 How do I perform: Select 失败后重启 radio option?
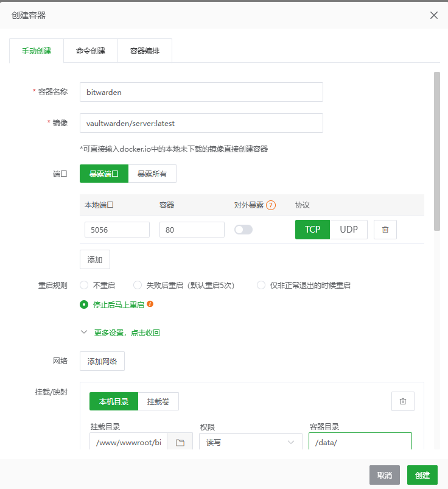[x=138, y=285]
